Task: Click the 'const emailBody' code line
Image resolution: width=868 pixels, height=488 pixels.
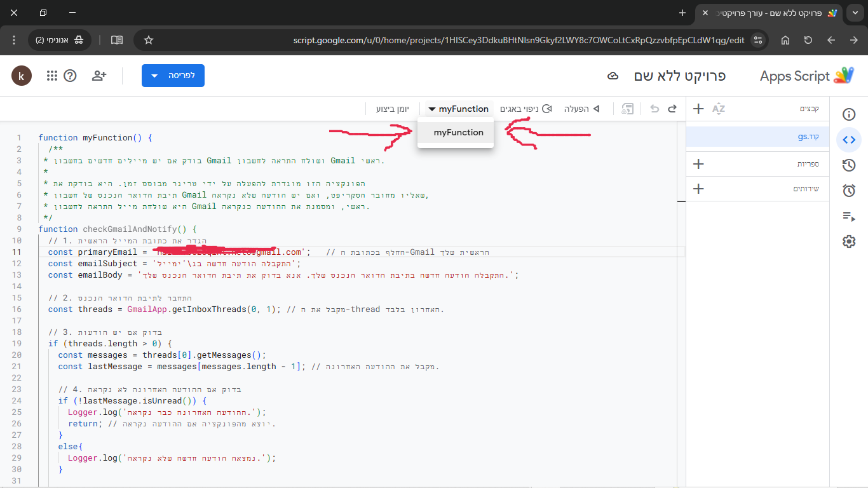Action: 284,274
